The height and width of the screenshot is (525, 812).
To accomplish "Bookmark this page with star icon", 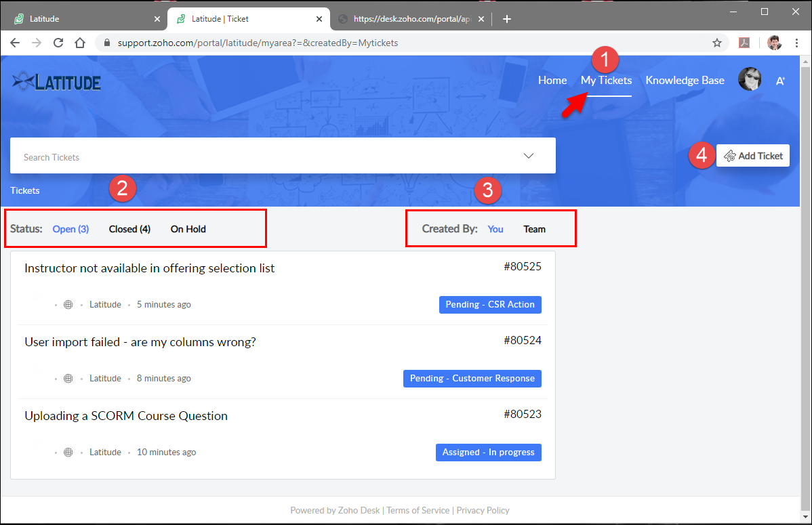I will (x=716, y=43).
